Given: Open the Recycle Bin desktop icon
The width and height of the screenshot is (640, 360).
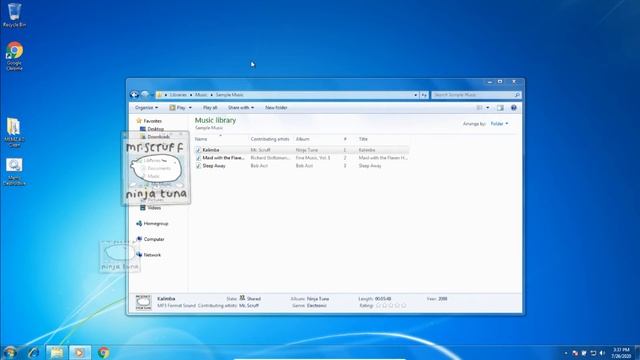Looking at the screenshot, I should point(14,15).
